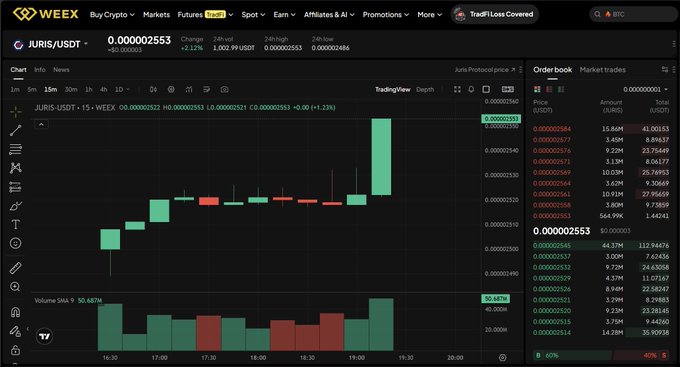Screen dimensions: 680x367
Task: Activate the zoom in tool
Action: 16,287
